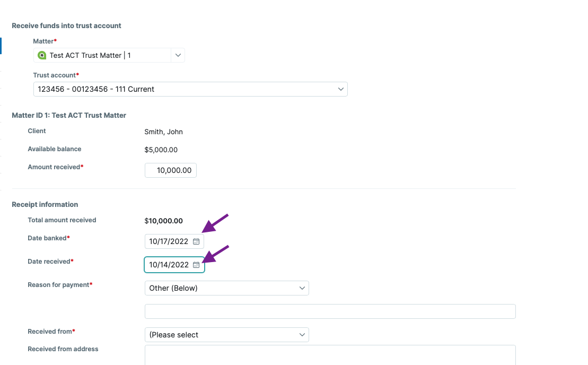Open the Reason for payment dropdown

tap(227, 288)
